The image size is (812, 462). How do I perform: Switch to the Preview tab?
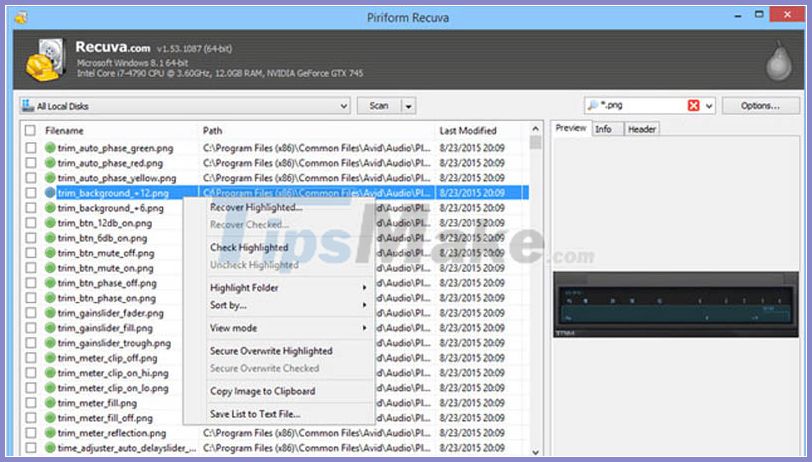coord(571,128)
